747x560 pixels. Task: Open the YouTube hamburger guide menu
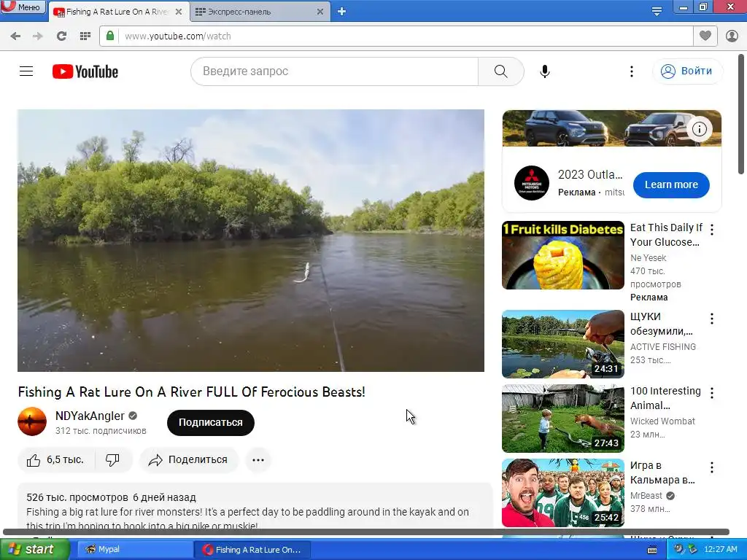click(26, 71)
